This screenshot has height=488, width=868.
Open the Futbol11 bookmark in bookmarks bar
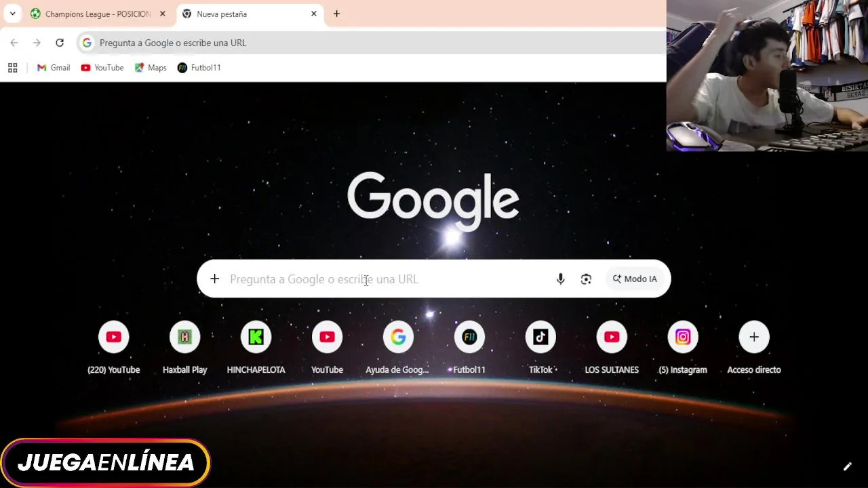click(199, 68)
